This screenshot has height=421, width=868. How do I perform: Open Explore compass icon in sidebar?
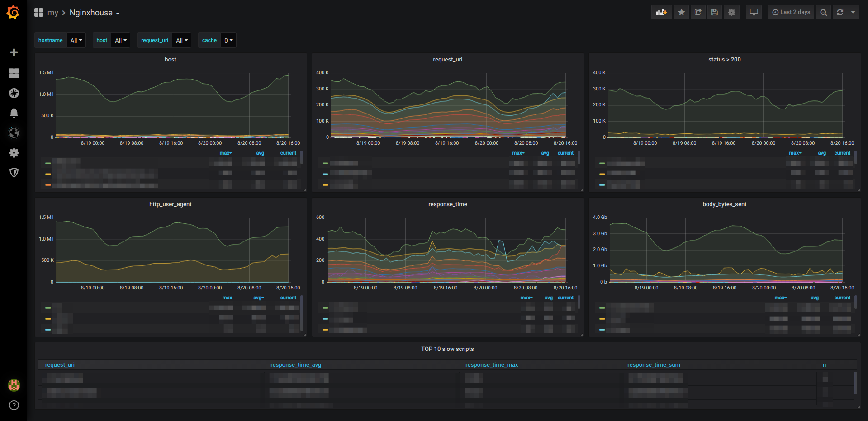14,93
